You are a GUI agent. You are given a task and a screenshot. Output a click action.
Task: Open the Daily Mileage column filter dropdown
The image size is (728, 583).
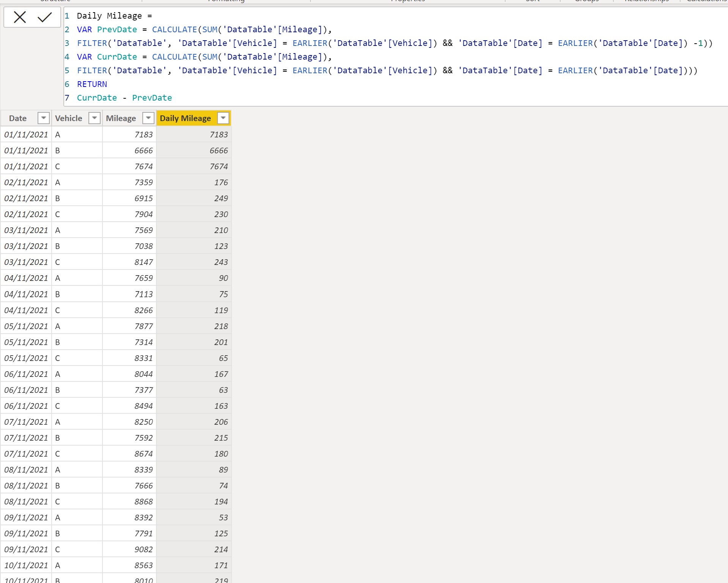pyautogui.click(x=223, y=118)
